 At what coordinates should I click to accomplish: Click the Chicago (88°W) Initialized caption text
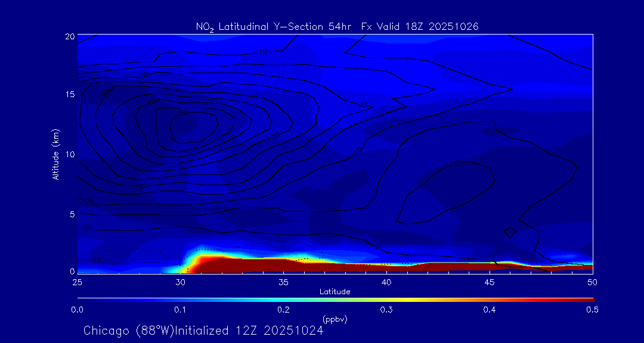click(x=203, y=330)
